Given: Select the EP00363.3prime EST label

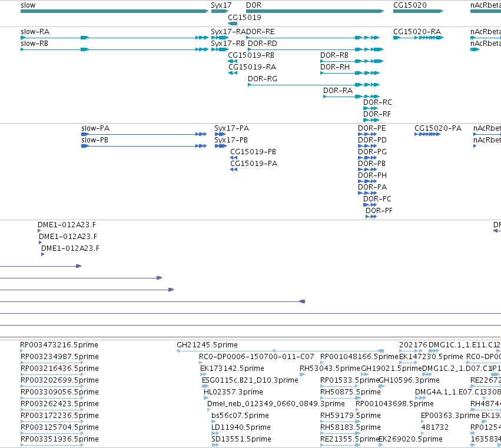Looking at the screenshot, I should 450,416.
